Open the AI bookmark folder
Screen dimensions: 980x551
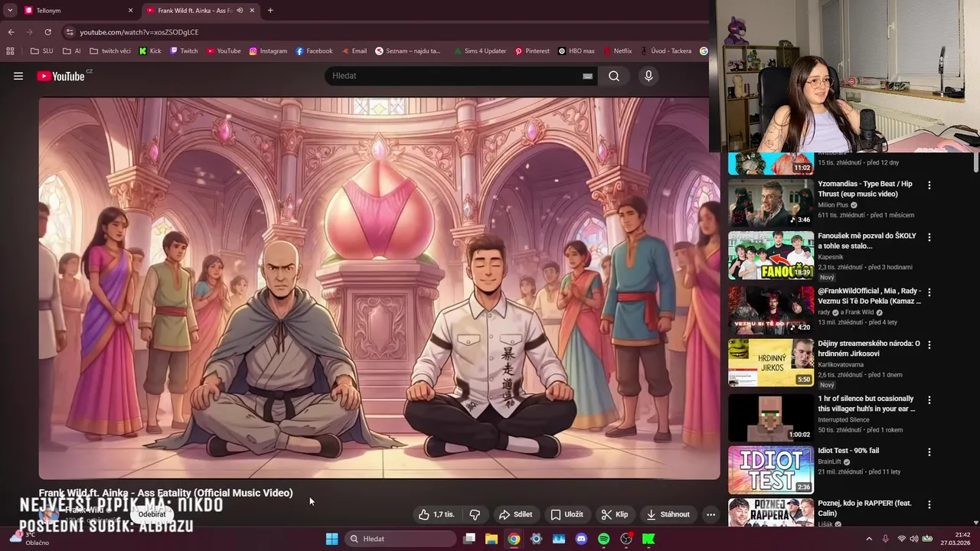click(x=72, y=51)
